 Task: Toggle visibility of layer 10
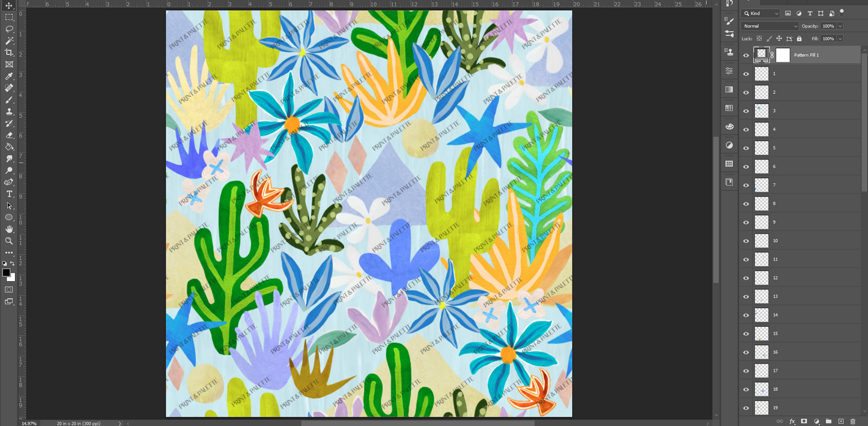(746, 241)
